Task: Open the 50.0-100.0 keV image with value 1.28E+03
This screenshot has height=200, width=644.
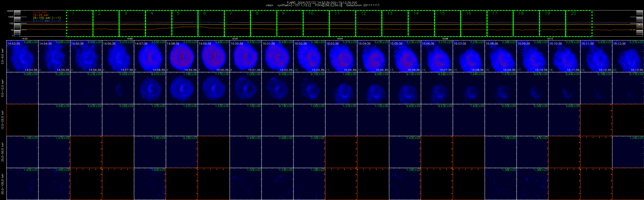Action: click(x=309, y=184)
